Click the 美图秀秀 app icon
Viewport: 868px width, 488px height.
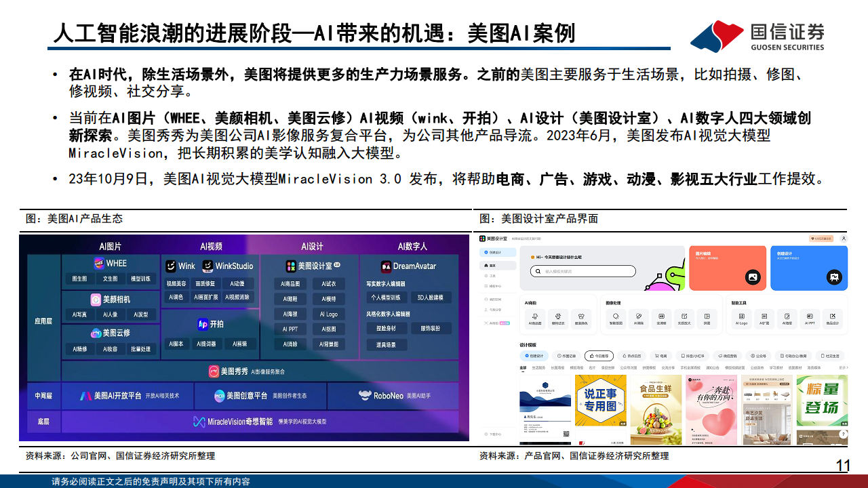214,371
